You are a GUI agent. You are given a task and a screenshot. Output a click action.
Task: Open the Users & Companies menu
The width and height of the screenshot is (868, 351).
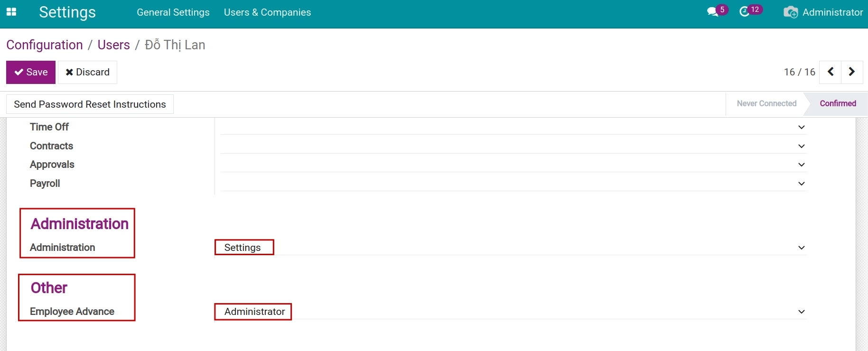pyautogui.click(x=267, y=12)
